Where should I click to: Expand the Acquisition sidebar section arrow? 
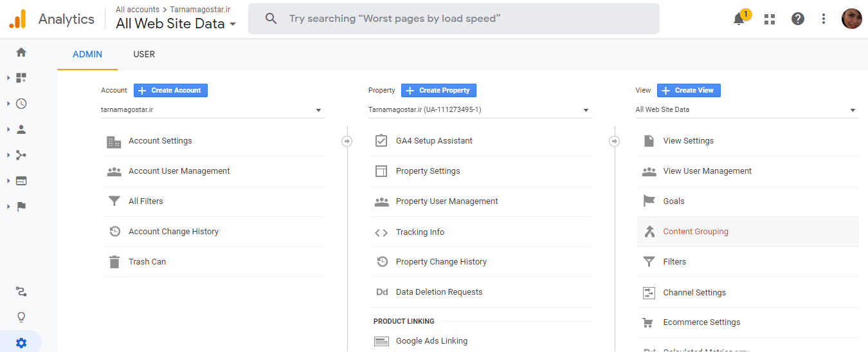coord(8,155)
